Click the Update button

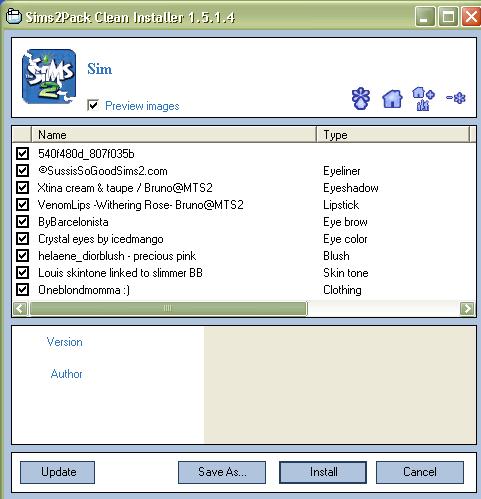[x=58, y=472]
